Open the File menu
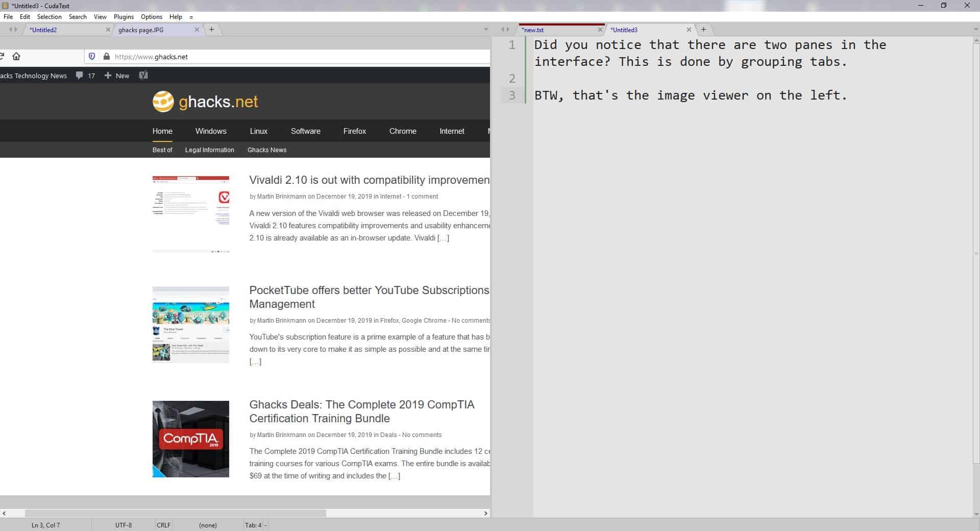This screenshot has height=531, width=980. pyautogui.click(x=8, y=17)
